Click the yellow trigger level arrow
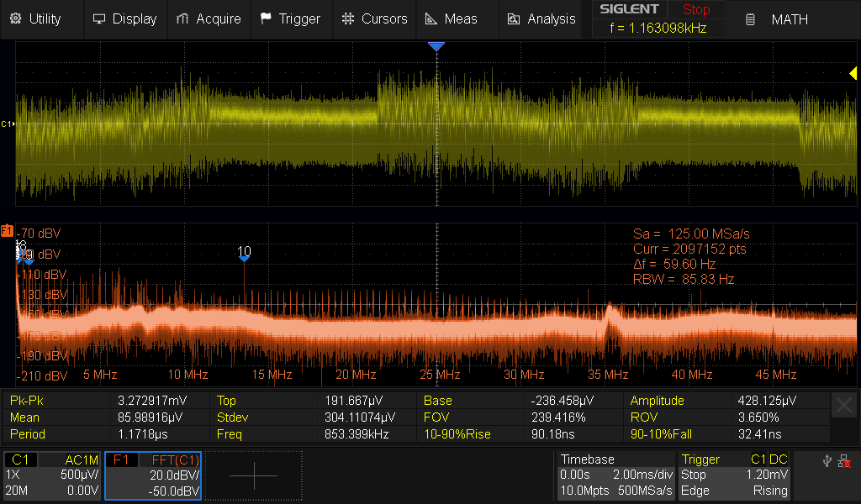861x504 pixels. (x=853, y=75)
